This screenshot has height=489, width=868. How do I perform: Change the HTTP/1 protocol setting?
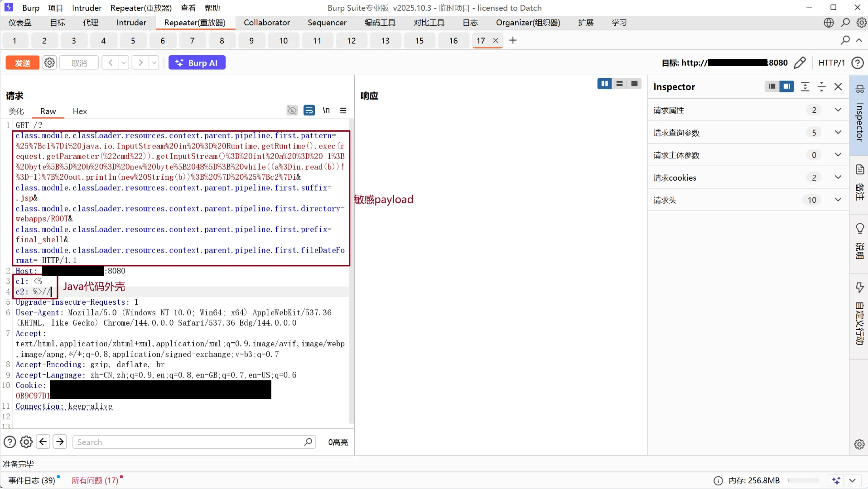(831, 62)
